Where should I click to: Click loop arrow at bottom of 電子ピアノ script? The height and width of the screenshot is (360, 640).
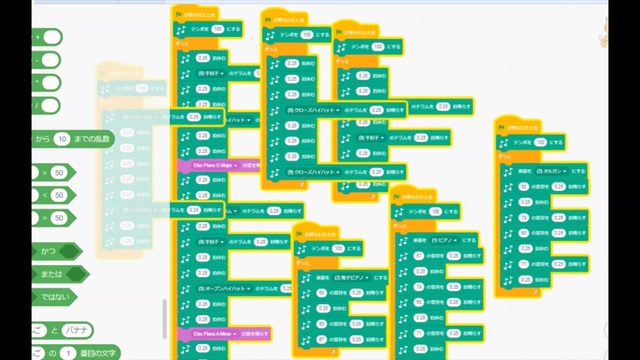point(333,351)
